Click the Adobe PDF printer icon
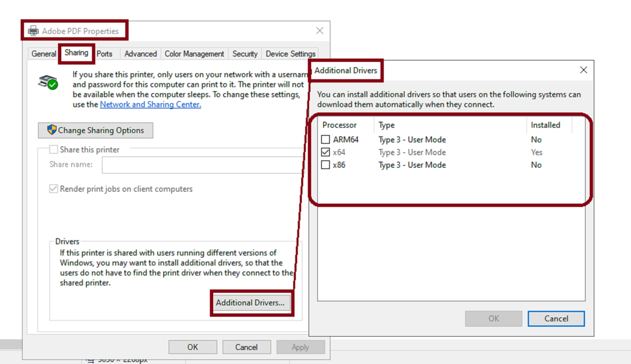The image size is (631, 364). (x=33, y=30)
